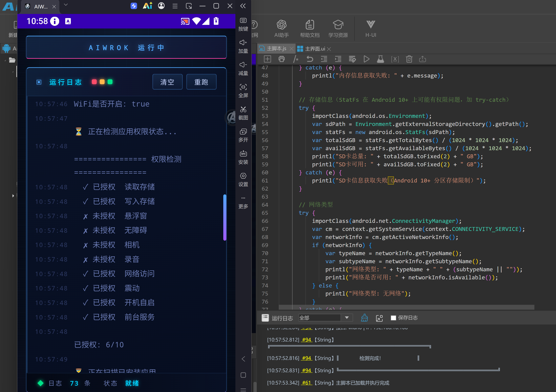Screen dimensions: 556x392
Task: Open 学习资源 learning resources
Action: (x=338, y=29)
